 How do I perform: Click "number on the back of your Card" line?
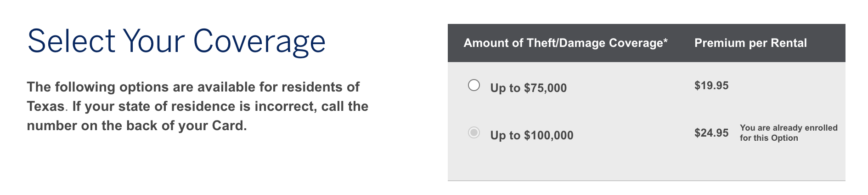136,126
